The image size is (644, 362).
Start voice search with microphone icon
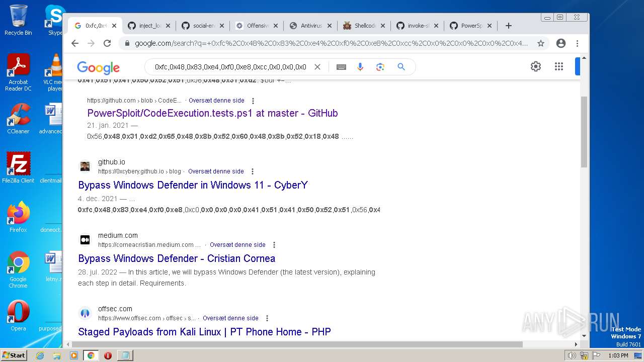point(360,67)
